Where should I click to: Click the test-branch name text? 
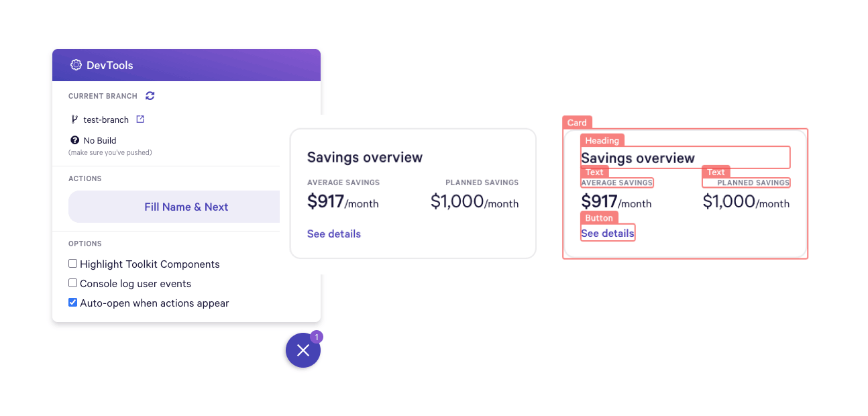106,120
